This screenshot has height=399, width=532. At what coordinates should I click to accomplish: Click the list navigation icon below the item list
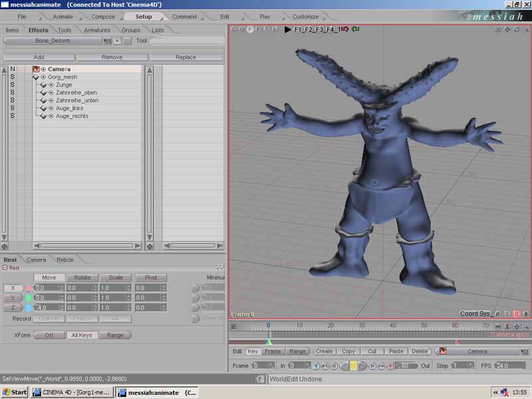[5, 246]
